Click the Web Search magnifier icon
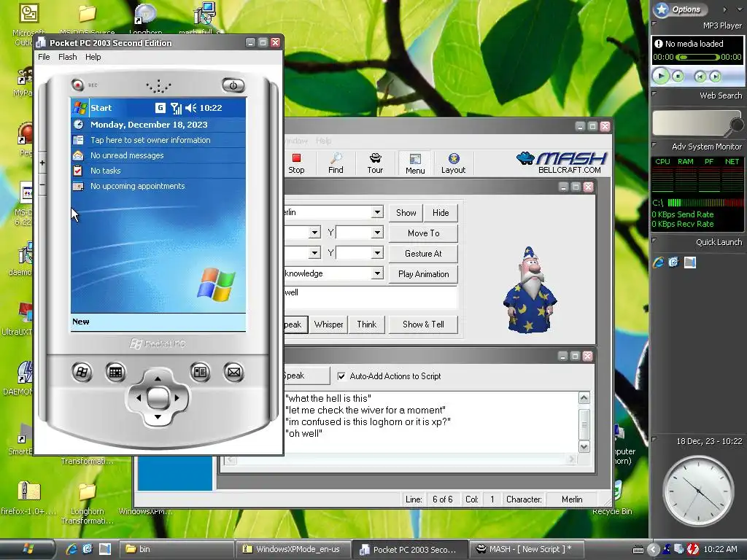Viewport: 747px width, 560px height. click(x=736, y=125)
